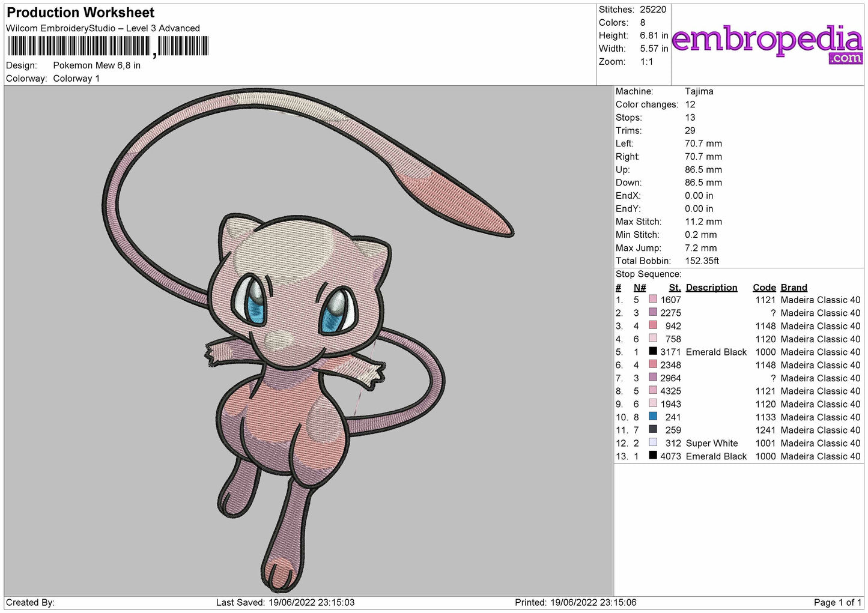The height and width of the screenshot is (613, 868).
Task: Click the 'St.' column header
Action: click(x=675, y=288)
